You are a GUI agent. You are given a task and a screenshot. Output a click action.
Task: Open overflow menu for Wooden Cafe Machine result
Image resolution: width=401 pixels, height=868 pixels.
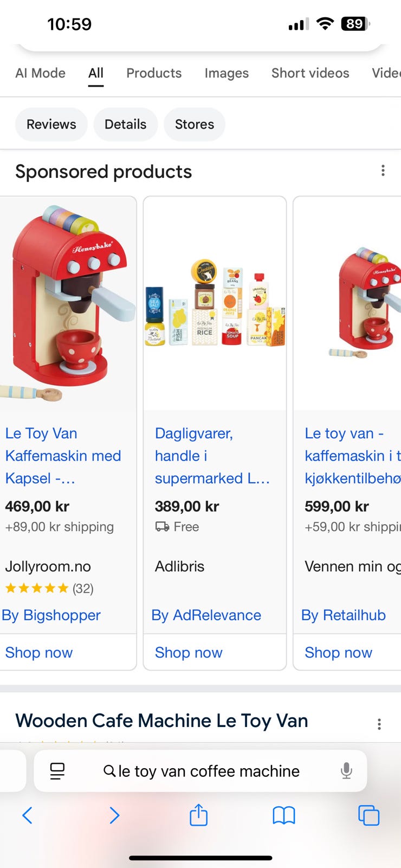379,724
